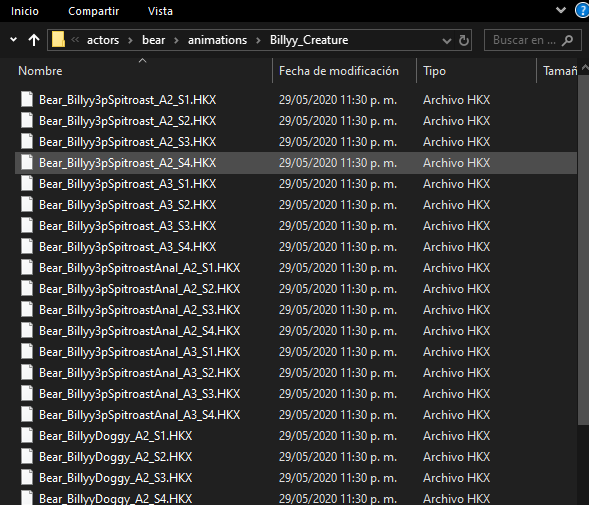Open the recent locations dropdown arrow

click(14, 39)
